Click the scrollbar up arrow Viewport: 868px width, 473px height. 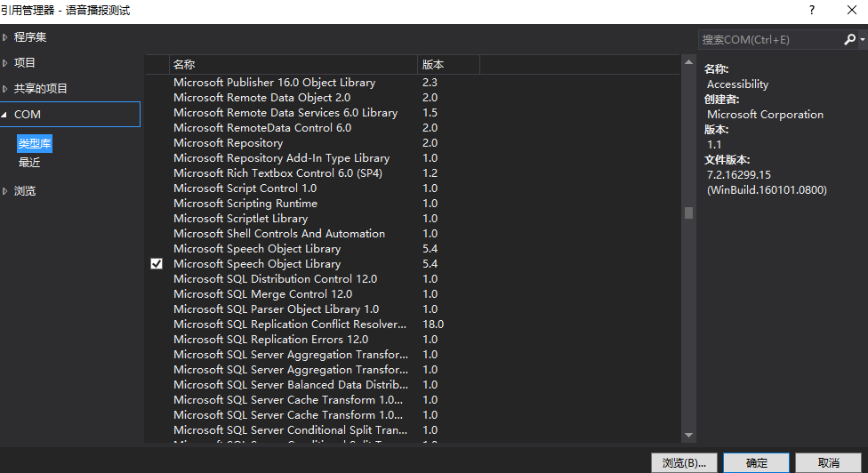click(688, 62)
